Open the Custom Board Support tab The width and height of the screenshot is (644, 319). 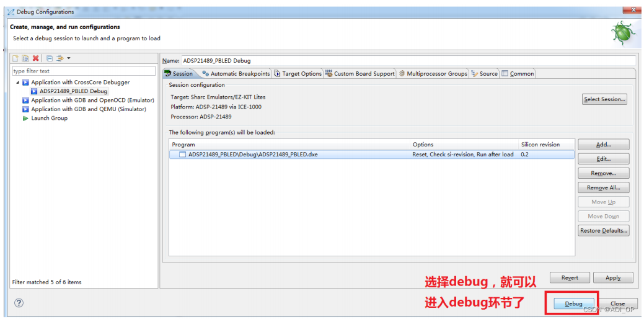point(359,74)
